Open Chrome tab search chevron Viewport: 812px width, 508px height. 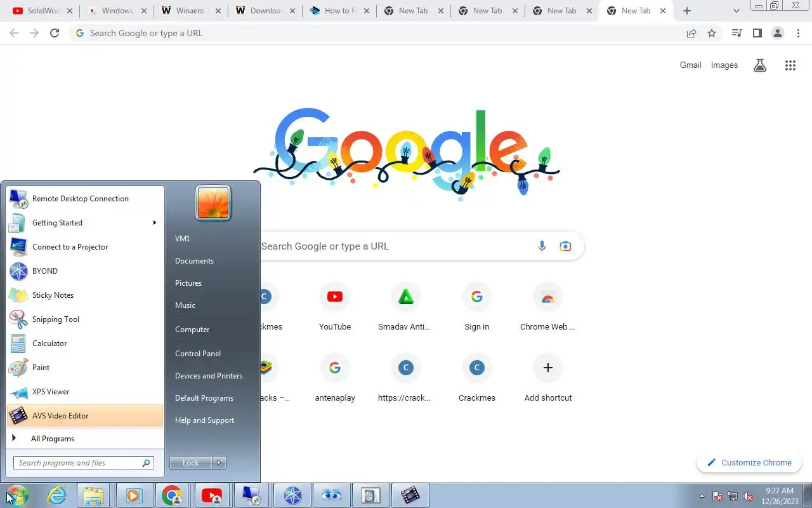[736, 11]
